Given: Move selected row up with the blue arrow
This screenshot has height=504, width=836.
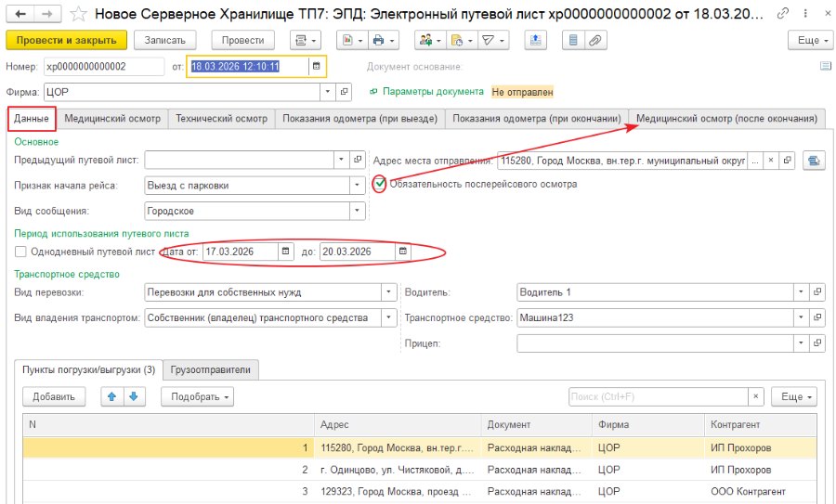Looking at the screenshot, I should click(112, 396).
